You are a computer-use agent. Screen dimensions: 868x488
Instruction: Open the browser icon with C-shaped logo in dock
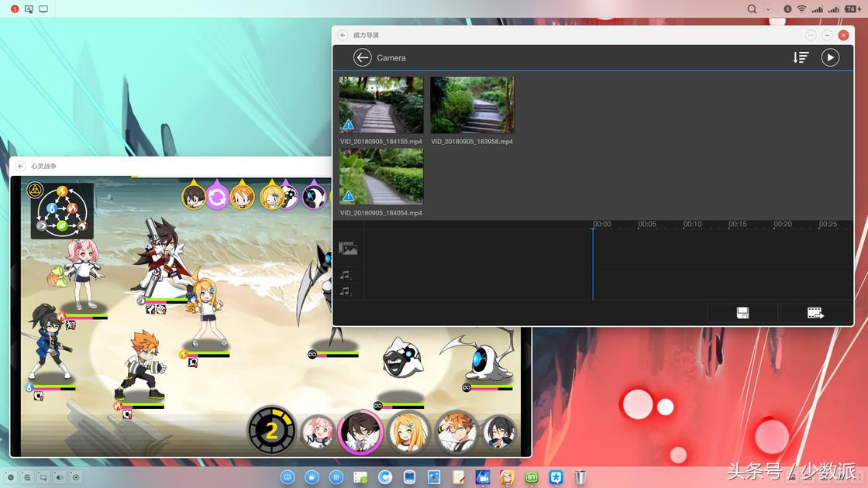pos(384,477)
